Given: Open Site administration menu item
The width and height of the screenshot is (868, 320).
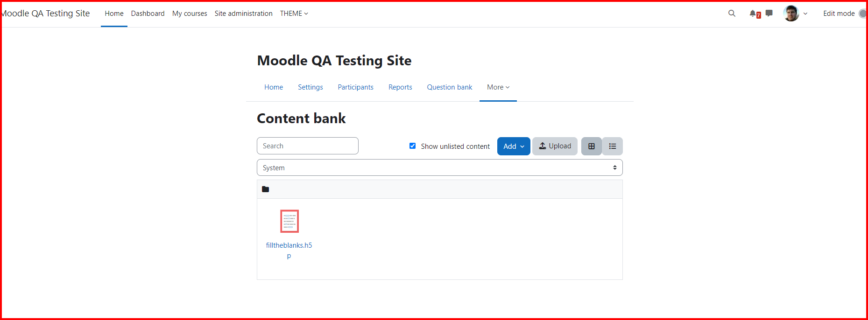Looking at the screenshot, I should (243, 14).
